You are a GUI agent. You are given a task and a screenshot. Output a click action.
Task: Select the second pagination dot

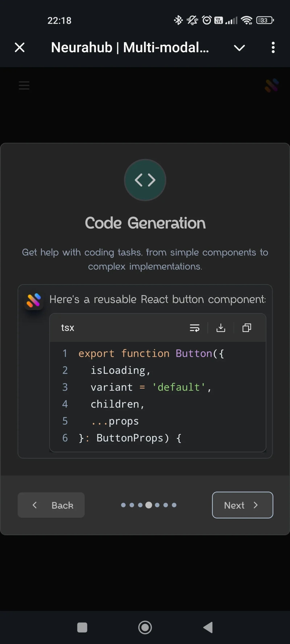pos(132,505)
